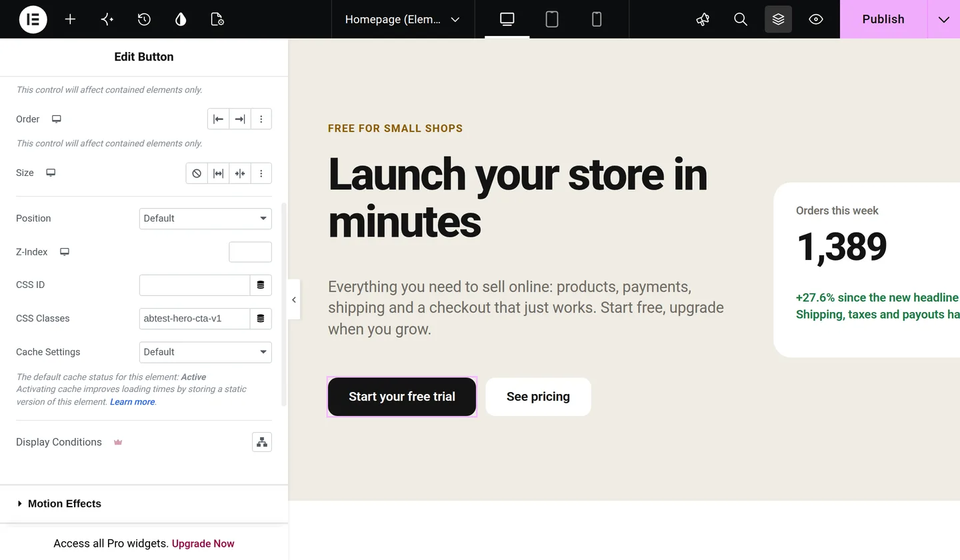Open Site Settings droplet icon
This screenshot has width=960, height=560.
point(181,19)
